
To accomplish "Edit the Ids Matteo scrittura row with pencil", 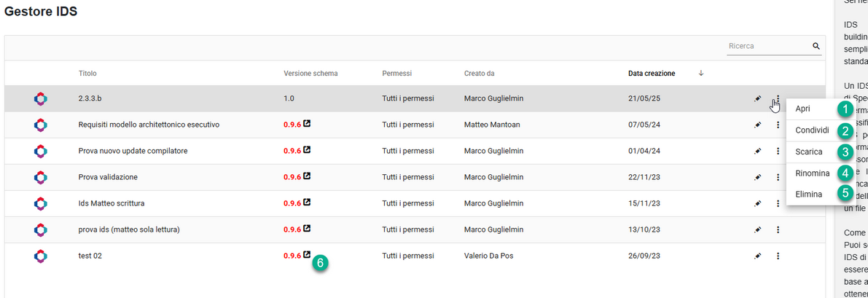I will [x=758, y=203].
